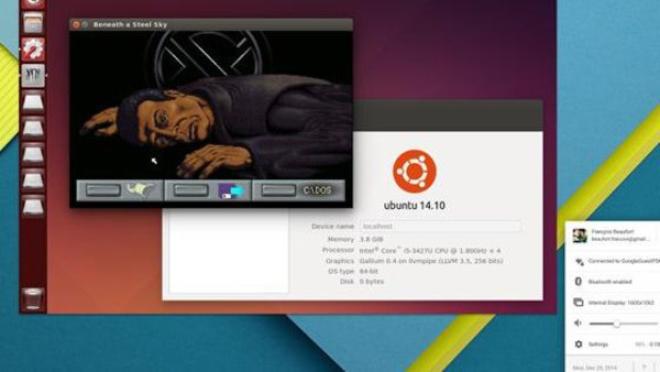The height and width of the screenshot is (372, 660).
Task: Select the purple and cyan card inventory item
Action: tap(231, 191)
